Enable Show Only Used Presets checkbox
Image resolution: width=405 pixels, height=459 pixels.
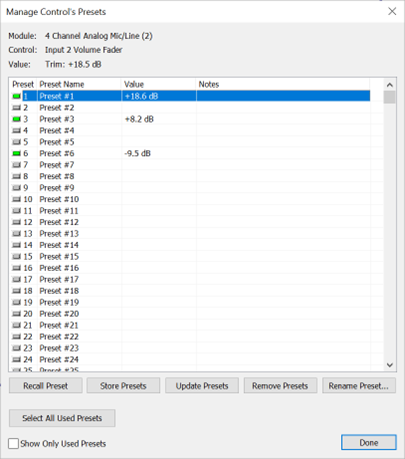point(13,444)
